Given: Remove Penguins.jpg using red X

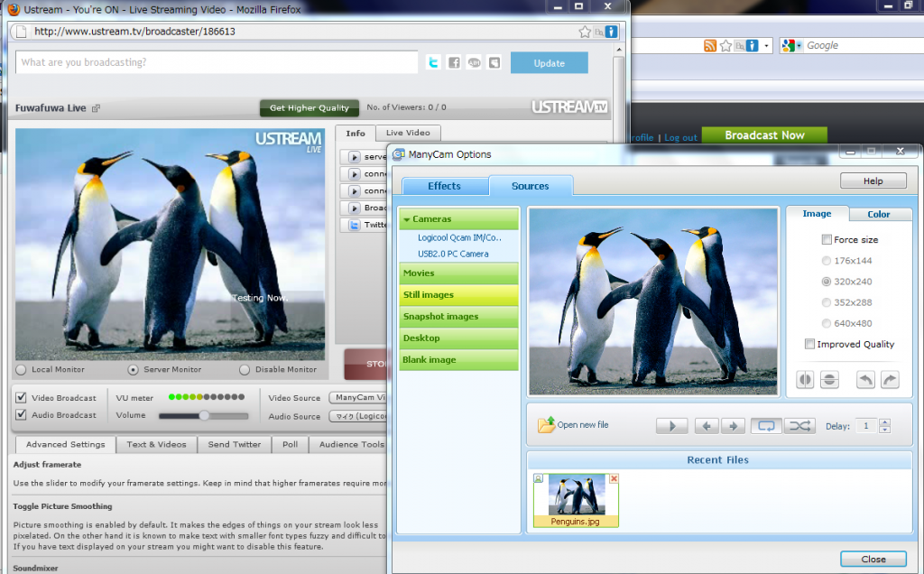Looking at the screenshot, I should (614, 478).
